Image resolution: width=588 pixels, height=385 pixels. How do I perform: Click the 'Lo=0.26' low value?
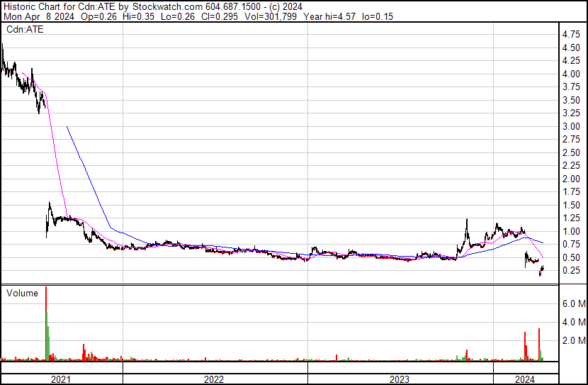point(178,16)
